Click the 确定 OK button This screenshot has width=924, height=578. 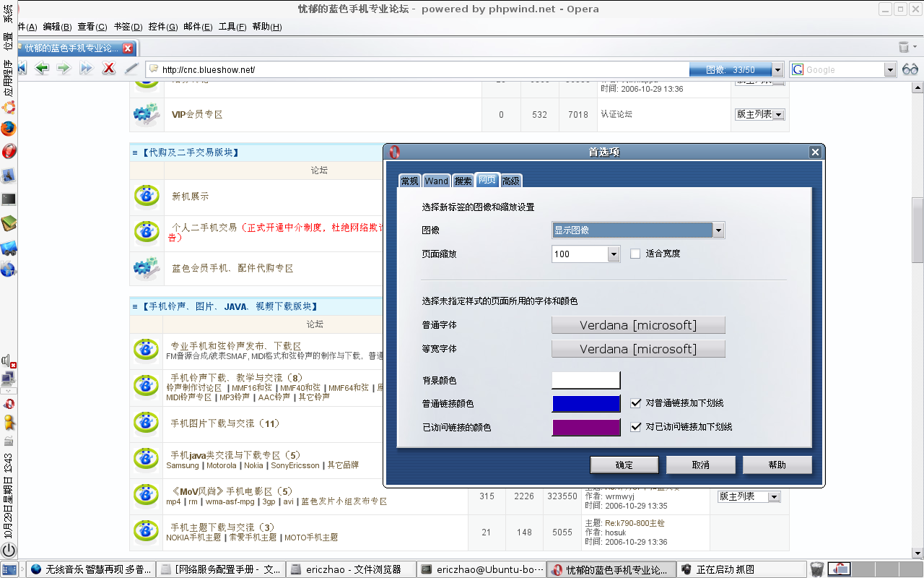624,465
